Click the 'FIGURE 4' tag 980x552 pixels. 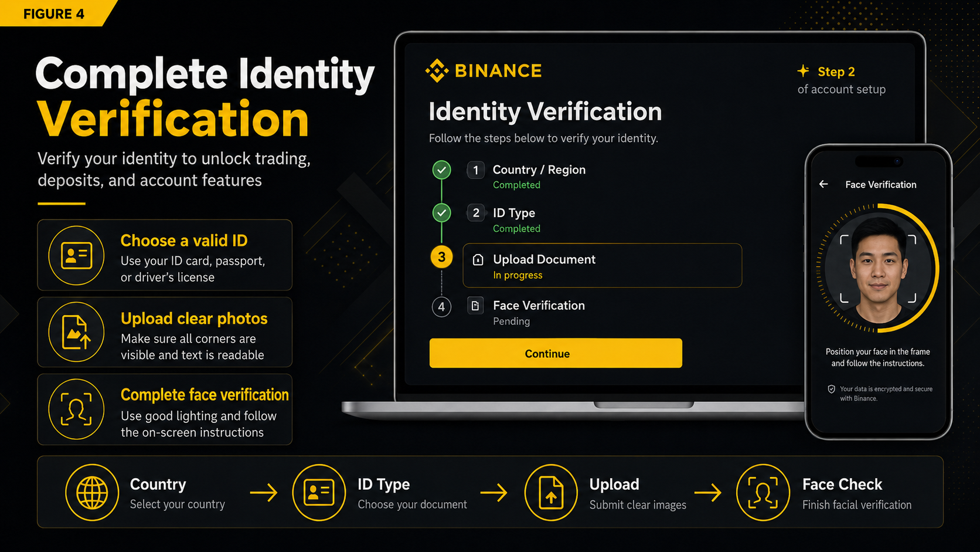click(54, 13)
